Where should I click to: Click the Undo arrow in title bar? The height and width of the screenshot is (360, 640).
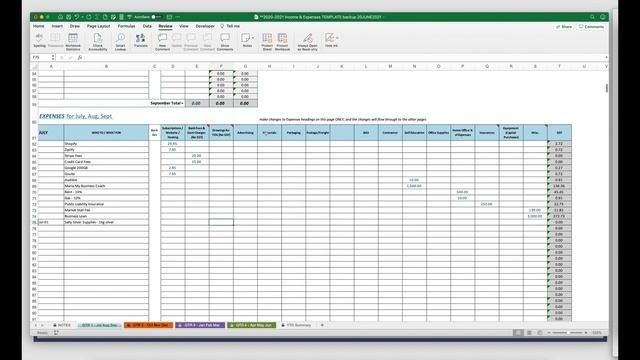(77, 17)
